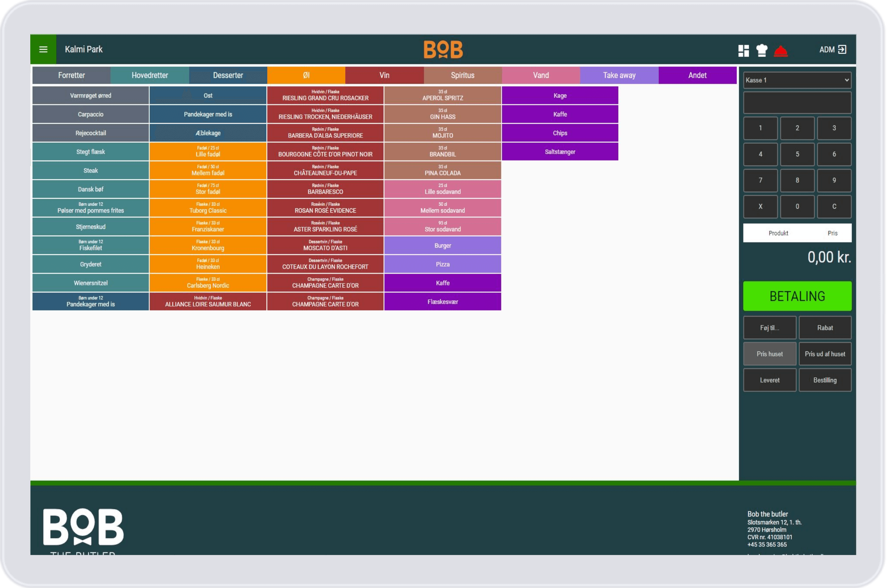Select the Wienersnitzel product
Viewport: 887px width, 588px height.
[x=91, y=283]
